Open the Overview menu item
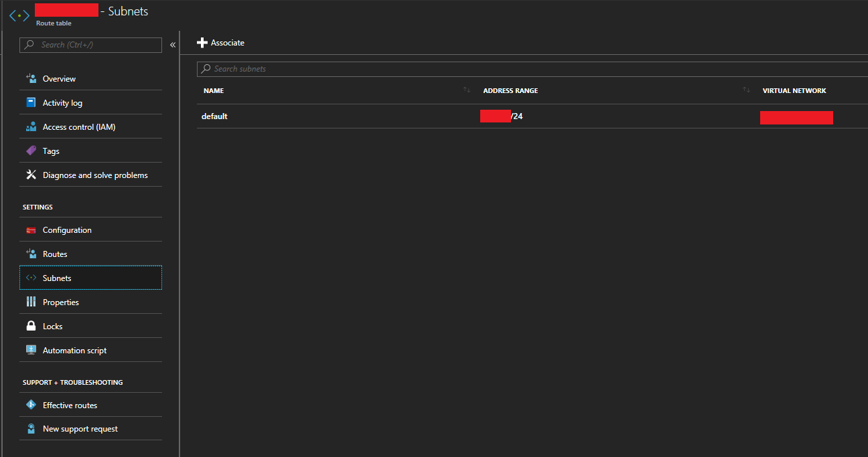This screenshot has height=457, width=868. click(x=90, y=78)
